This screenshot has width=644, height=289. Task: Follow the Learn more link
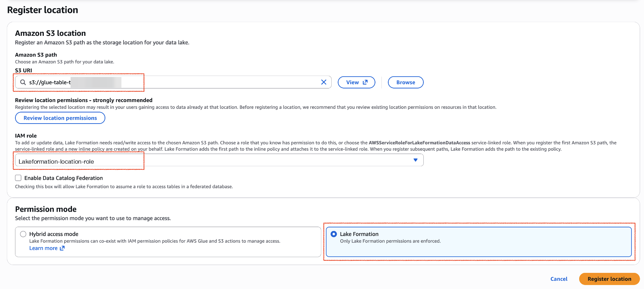(43, 248)
